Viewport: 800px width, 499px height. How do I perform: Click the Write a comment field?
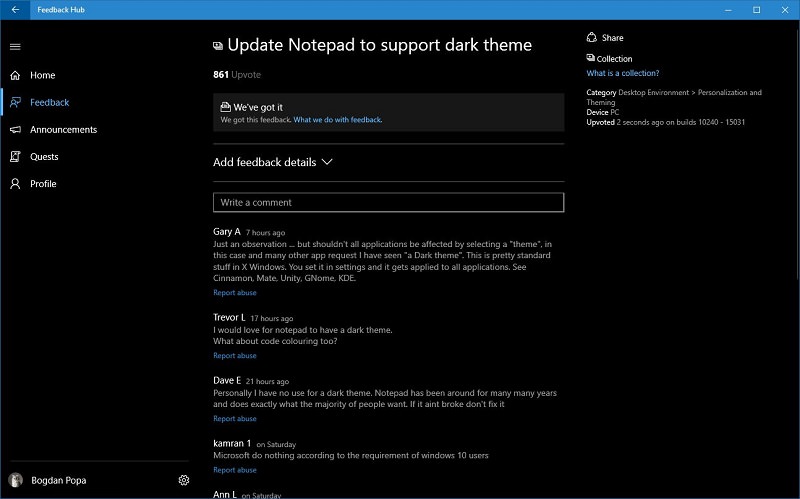(388, 202)
